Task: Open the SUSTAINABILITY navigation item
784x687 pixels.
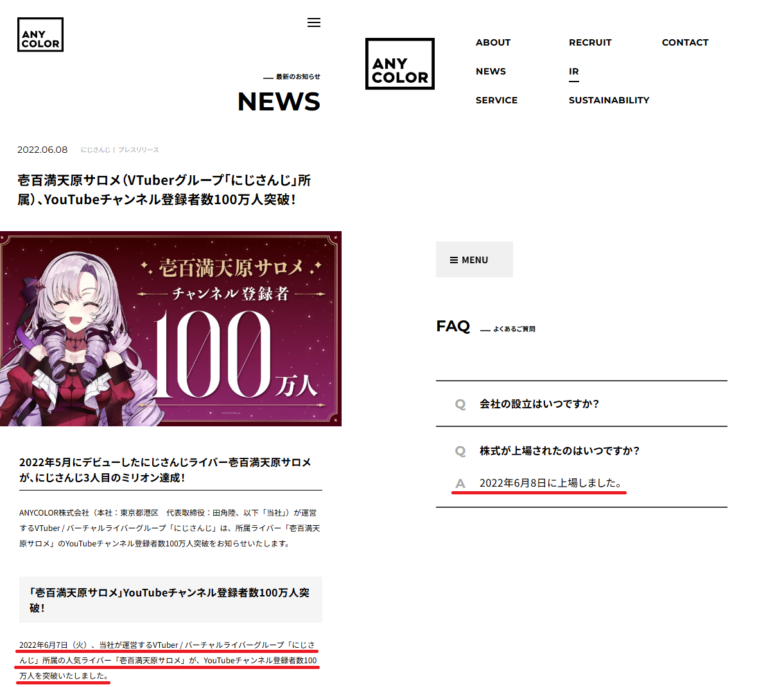Action: pos(609,100)
